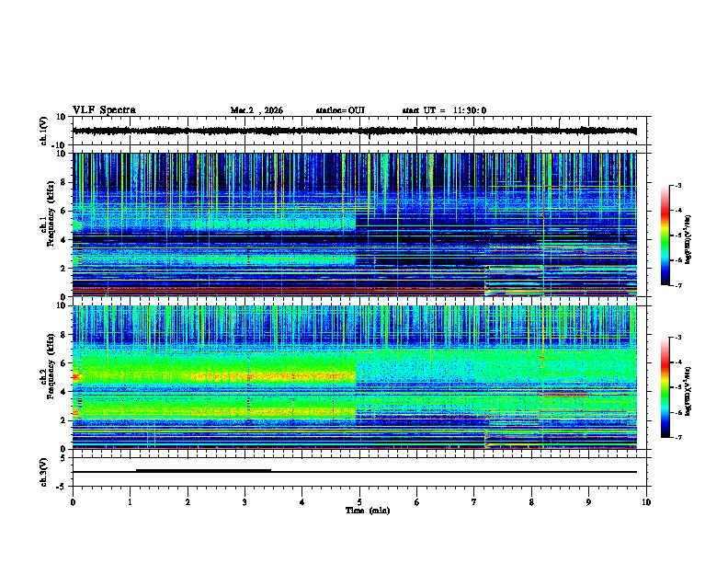Click the "-3" label on ch.1 colorbar
728x563 pixels.
pyautogui.click(x=677, y=185)
